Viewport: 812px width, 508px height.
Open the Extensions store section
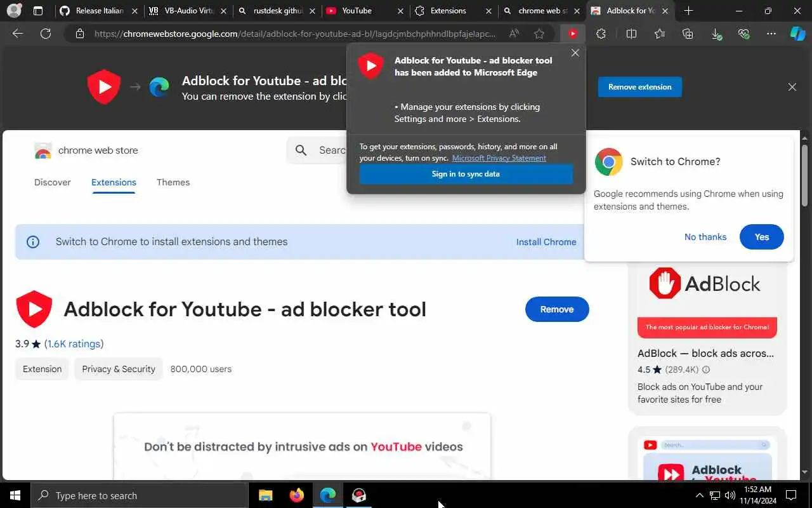[x=114, y=182]
